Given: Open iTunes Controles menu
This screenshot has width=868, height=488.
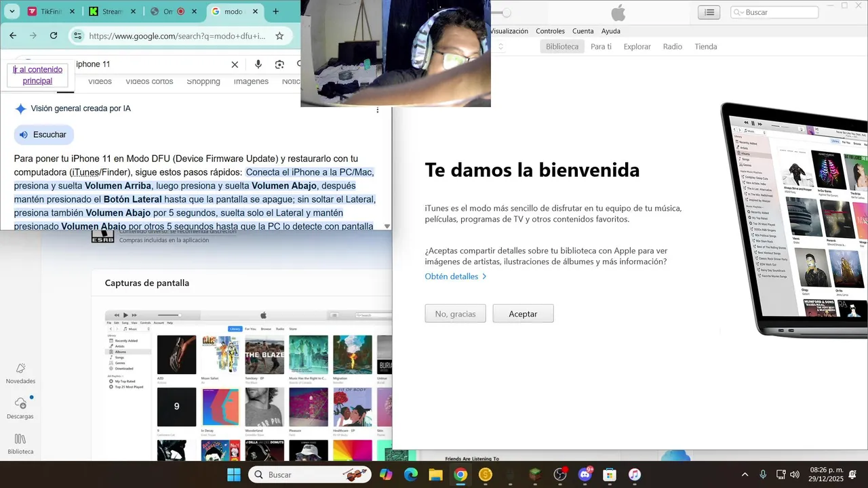Looking at the screenshot, I should [x=550, y=31].
